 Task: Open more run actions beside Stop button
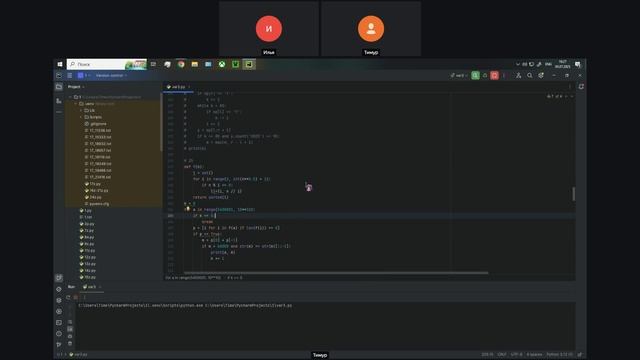[x=504, y=76]
